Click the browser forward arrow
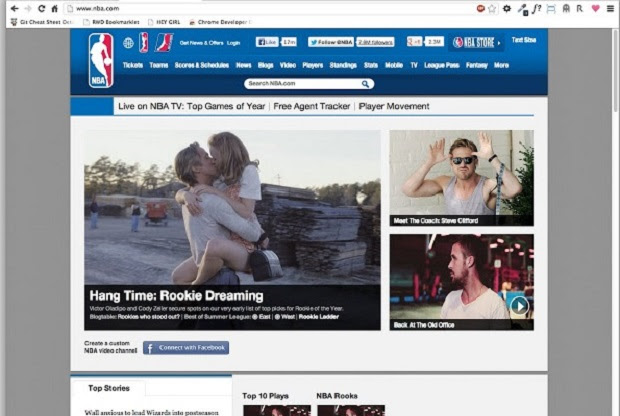 (x=28, y=8)
